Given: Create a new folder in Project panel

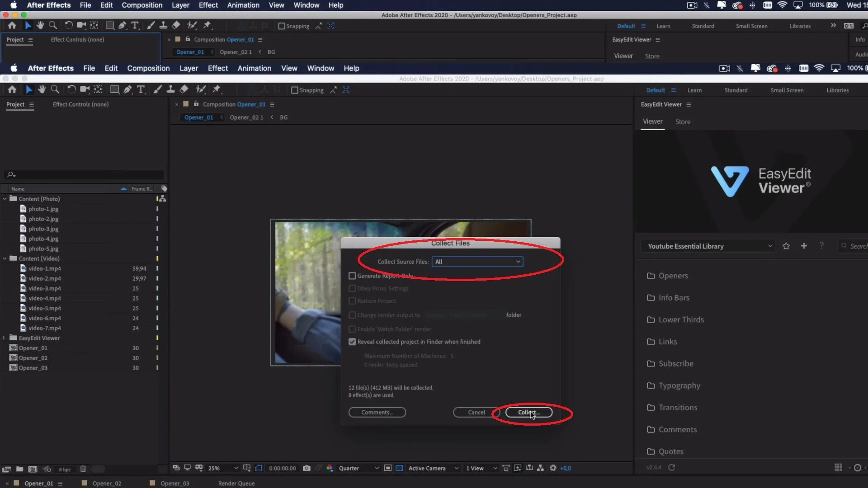Looking at the screenshot, I should pos(19,469).
